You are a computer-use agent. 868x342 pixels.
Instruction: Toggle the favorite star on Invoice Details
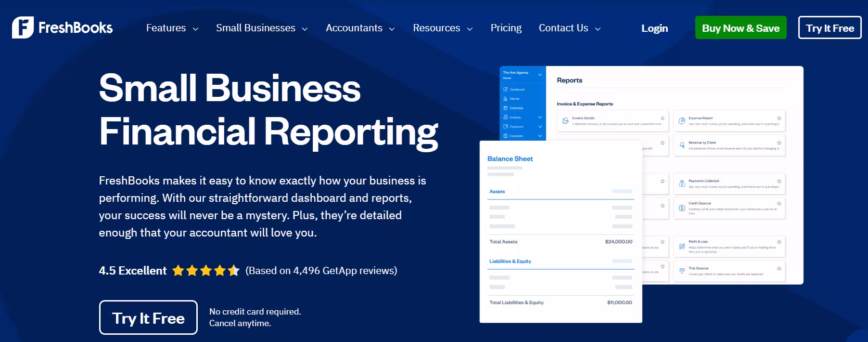point(663,118)
